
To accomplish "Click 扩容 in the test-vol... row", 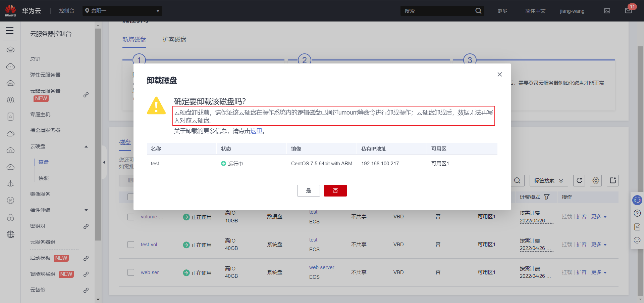I will click(582, 245).
